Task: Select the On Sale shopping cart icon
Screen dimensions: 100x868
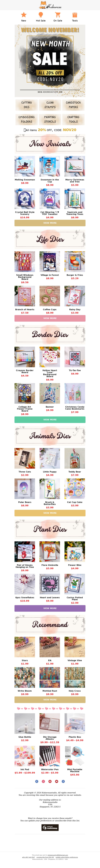Action: (x=58, y=15)
